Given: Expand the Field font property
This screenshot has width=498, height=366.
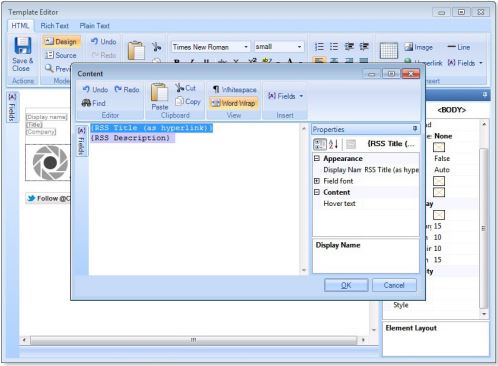Looking at the screenshot, I should pos(317,181).
